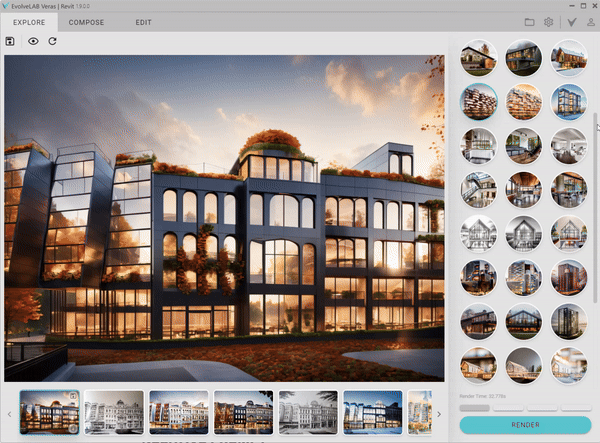Image resolution: width=600 pixels, height=443 pixels.
Task: Open settings via the gear icon
Action: click(548, 22)
